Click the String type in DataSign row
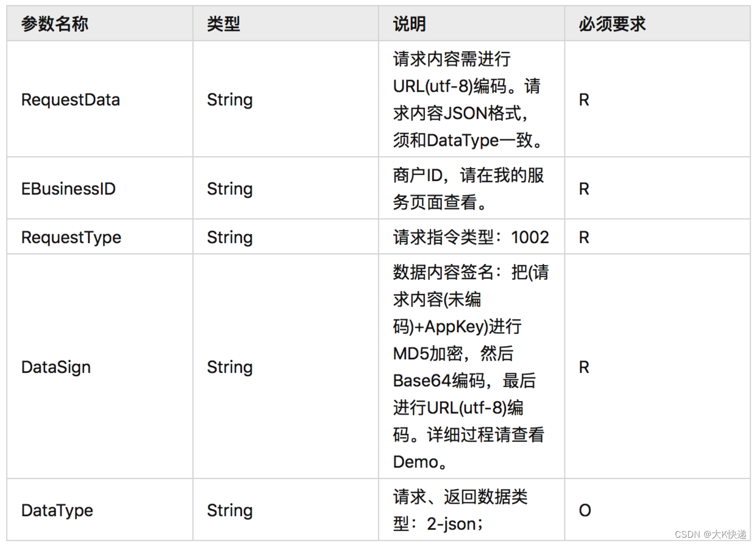756x545 pixels. click(229, 367)
